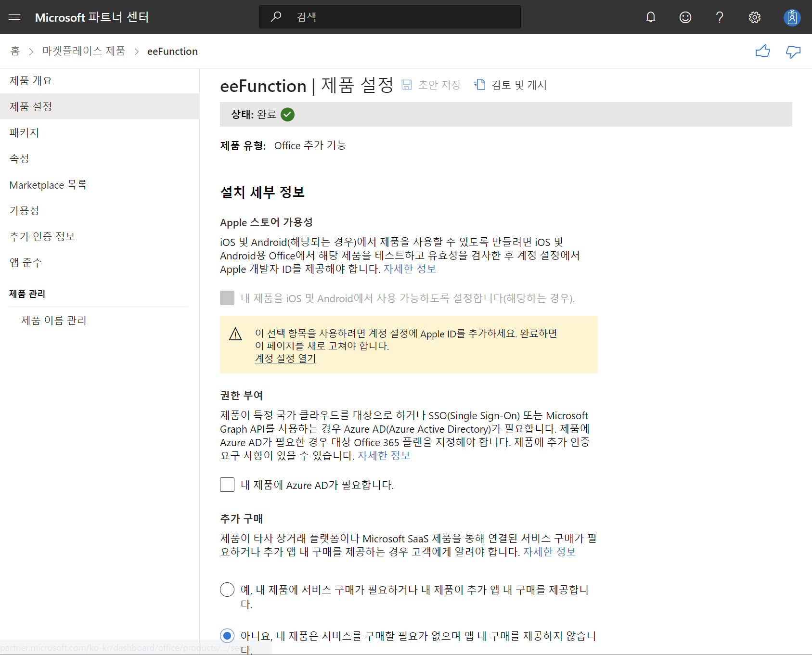Image resolution: width=812 pixels, height=655 pixels.
Task: Click the chevron before eeFunction breadcrumb
Action: [136, 51]
